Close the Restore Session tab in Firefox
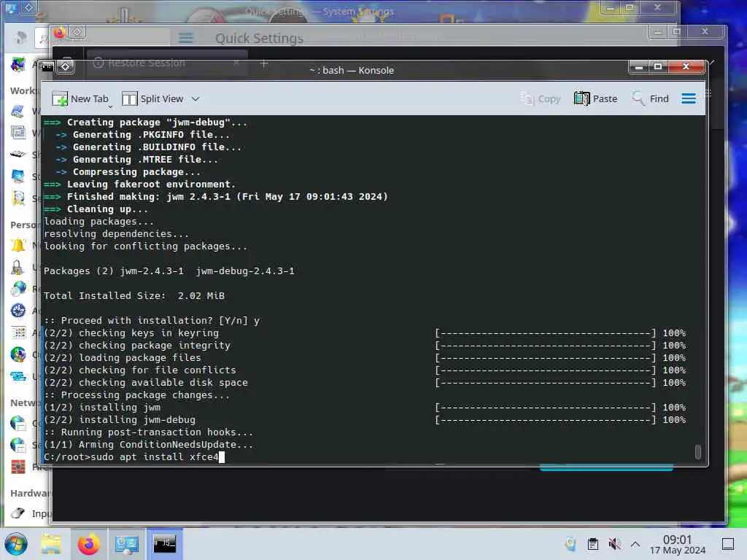The image size is (747, 560). pyautogui.click(x=236, y=63)
